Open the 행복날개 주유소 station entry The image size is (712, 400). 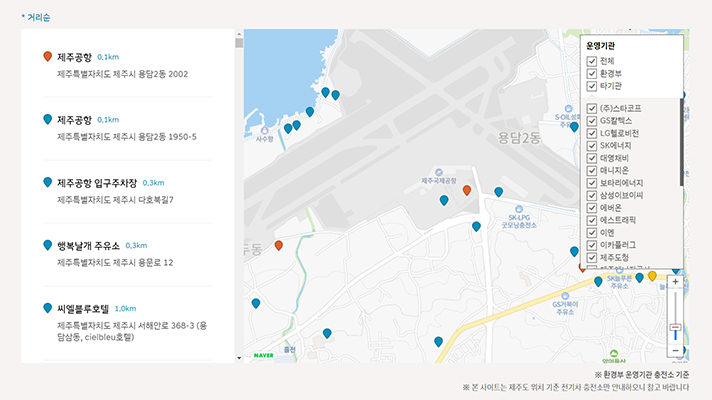coord(88,245)
